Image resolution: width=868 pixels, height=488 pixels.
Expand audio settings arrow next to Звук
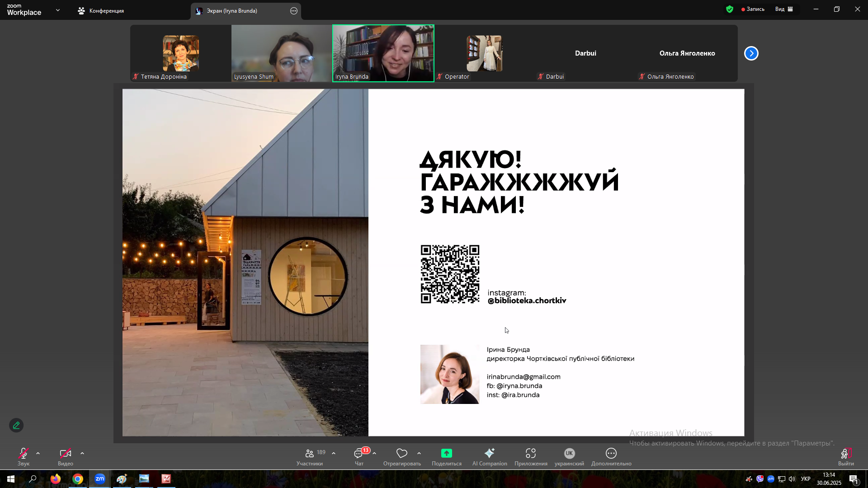click(38, 453)
